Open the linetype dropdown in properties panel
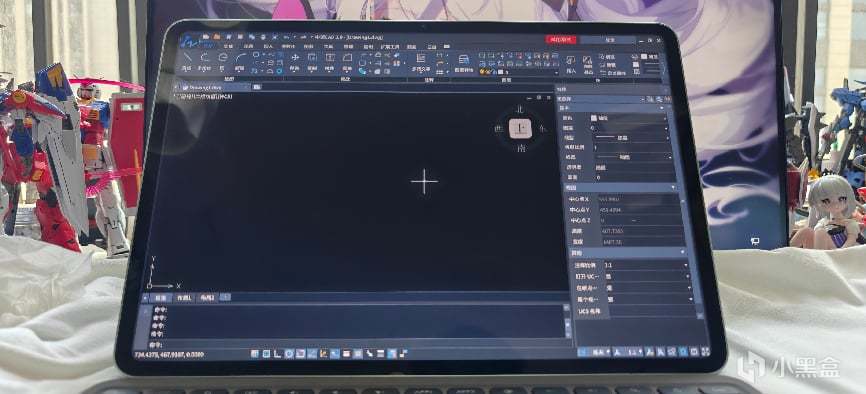This screenshot has height=394, width=866. (631, 138)
